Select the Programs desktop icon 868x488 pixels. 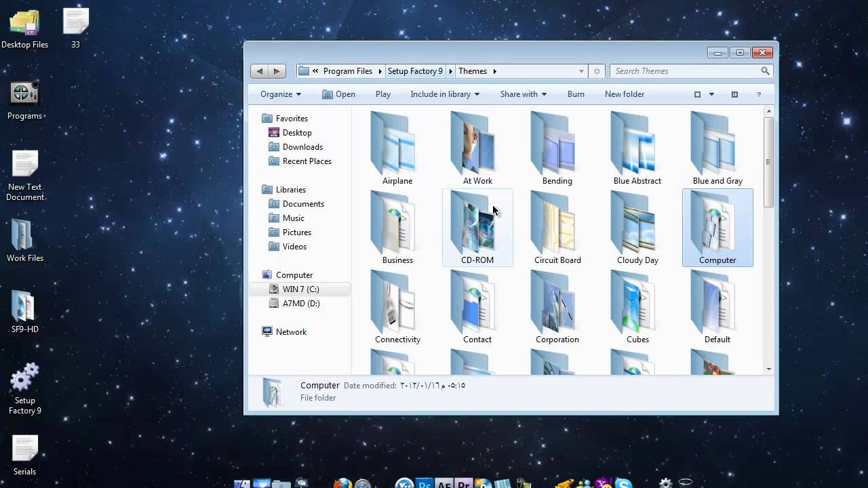click(25, 100)
